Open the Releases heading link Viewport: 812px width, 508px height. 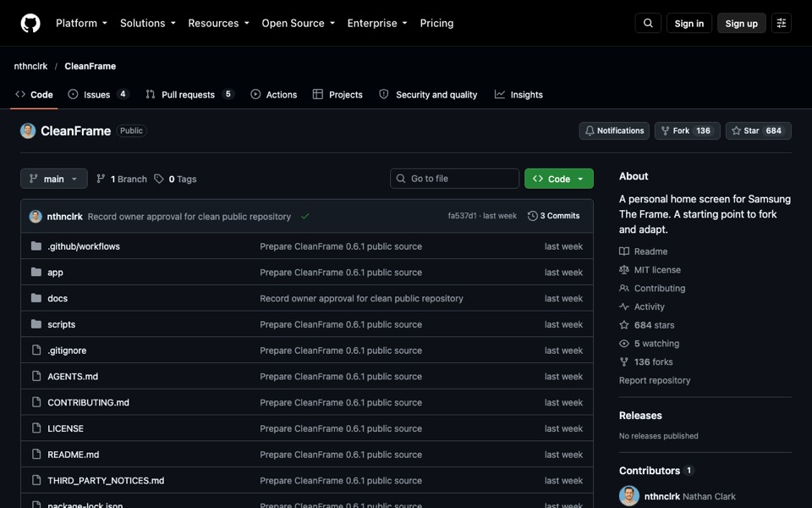click(x=640, y=416)
